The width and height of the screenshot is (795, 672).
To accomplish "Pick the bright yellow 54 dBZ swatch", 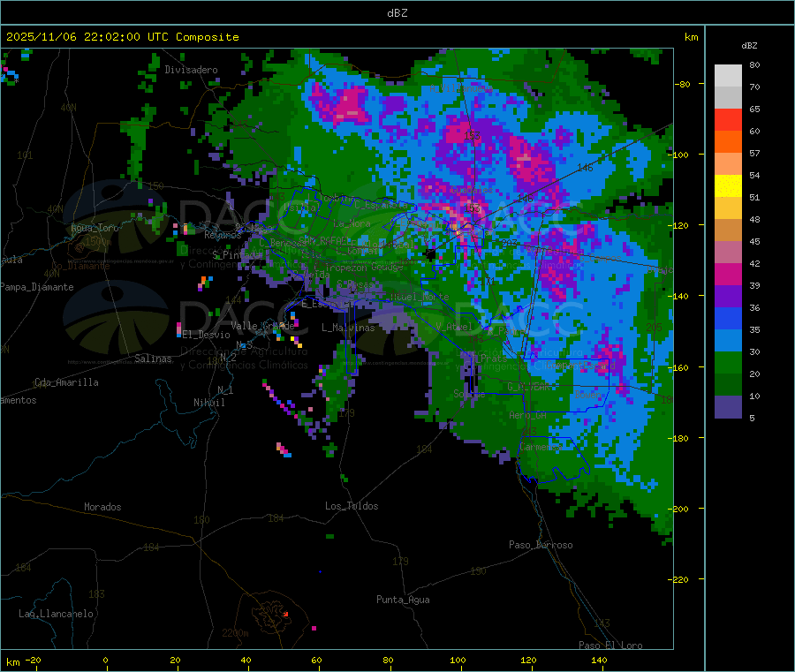I will click(x=728, y=186).
